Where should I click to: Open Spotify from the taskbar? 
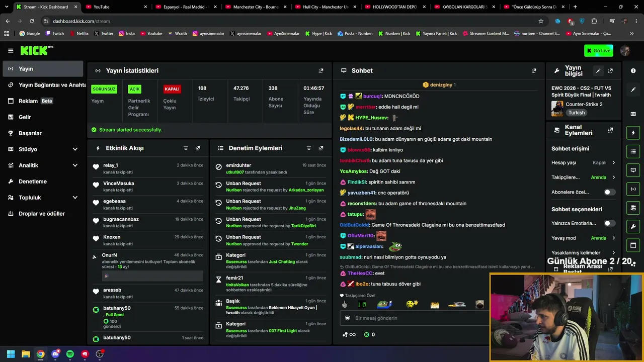click(x=70, y=354)
